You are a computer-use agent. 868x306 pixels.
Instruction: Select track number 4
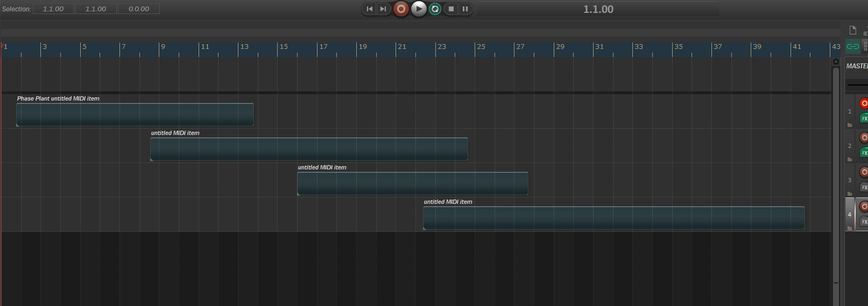coord(850,215)
